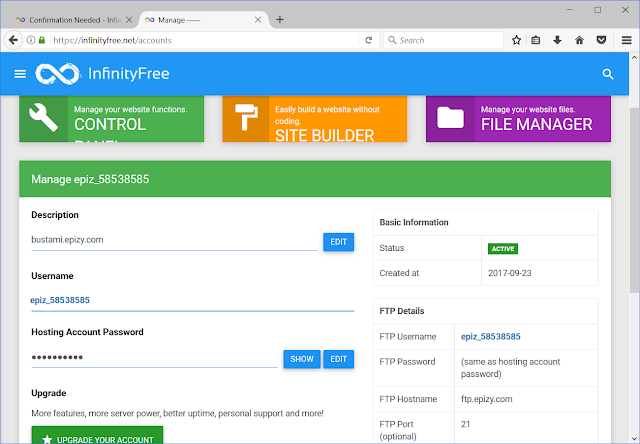Show the hosting account password
640x444 pixels.
click(x=302, y=359)
